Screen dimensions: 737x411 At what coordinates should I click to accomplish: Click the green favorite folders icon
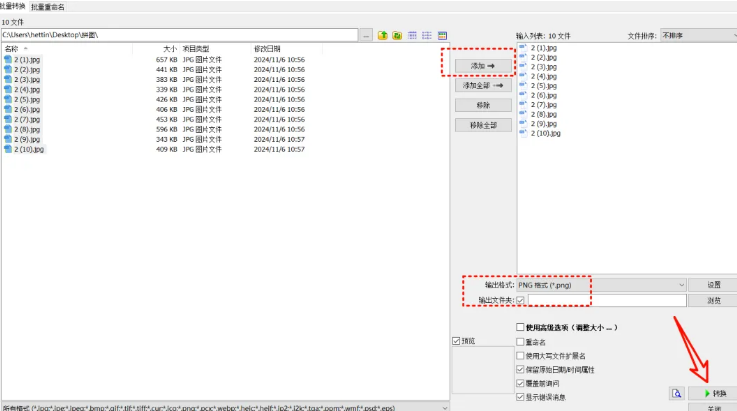397,35
